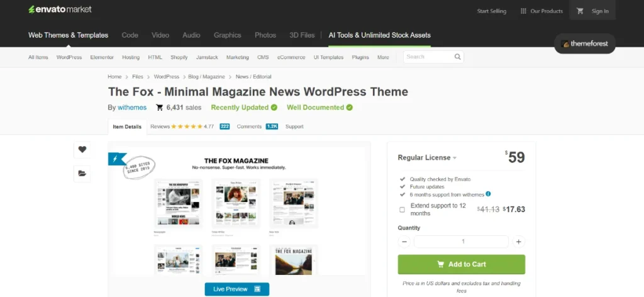Click the support info icon beside withemes
The height and width of the screenshot is (297, 644).
(x=488, y=194)
